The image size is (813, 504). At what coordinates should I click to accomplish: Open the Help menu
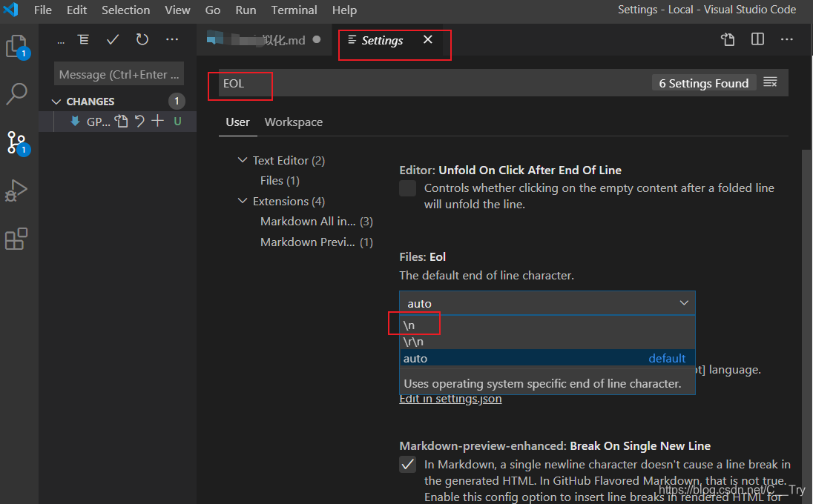tap(344, 10)
